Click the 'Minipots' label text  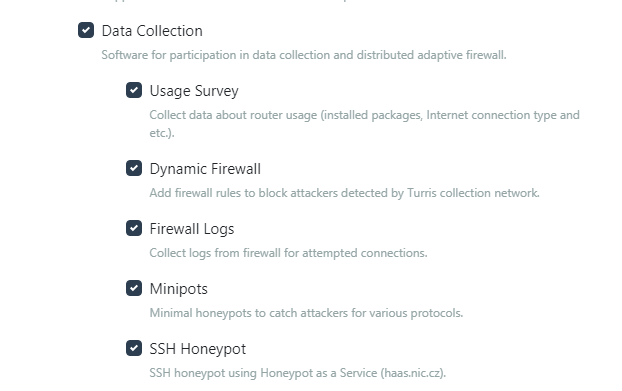(x=179, y=289)
